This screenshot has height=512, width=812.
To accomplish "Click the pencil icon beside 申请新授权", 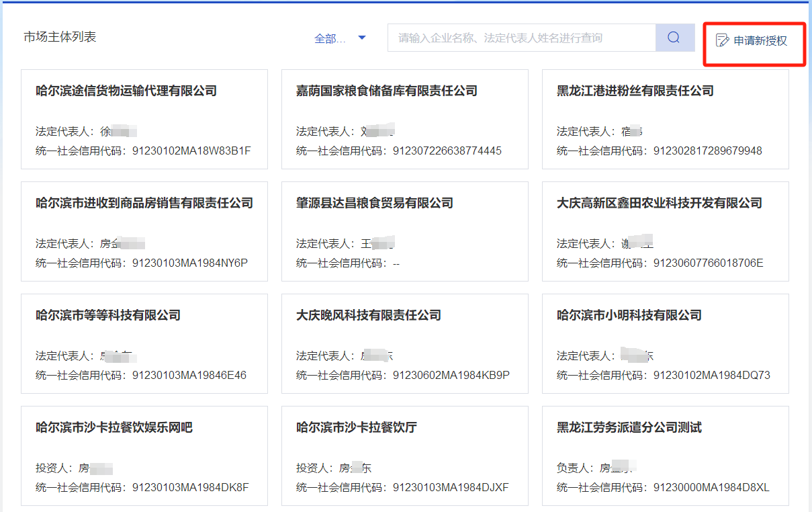I will [722, 40].
